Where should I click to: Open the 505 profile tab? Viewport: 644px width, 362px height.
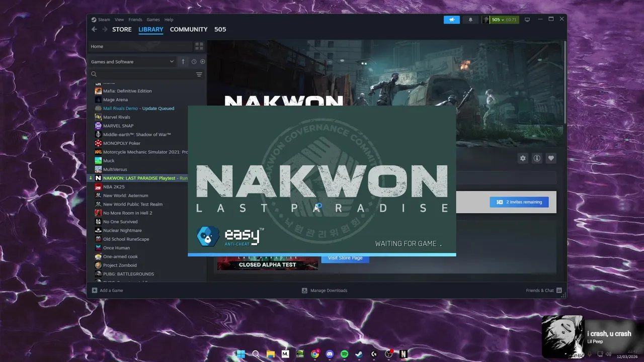(220, 29)
